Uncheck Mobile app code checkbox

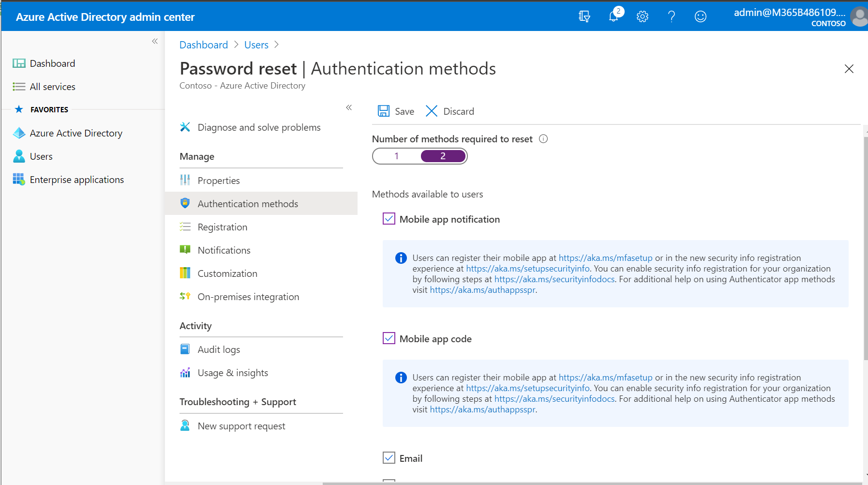[389, 338]
